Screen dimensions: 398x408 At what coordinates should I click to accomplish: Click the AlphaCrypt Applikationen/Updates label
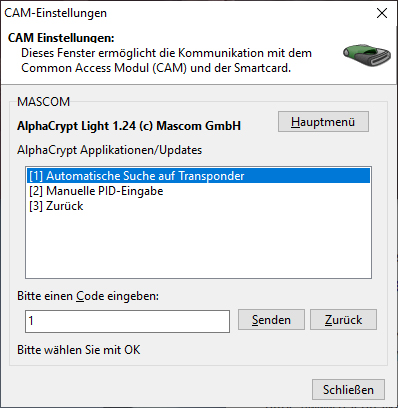pyautogui.click(x=110, y=150)
